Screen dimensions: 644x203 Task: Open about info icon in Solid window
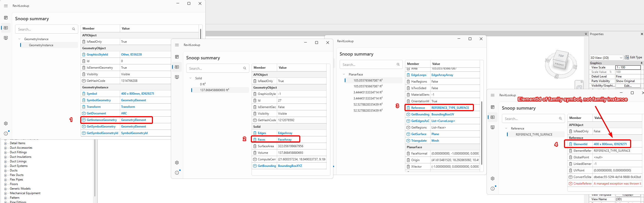[x=177, y=173]
